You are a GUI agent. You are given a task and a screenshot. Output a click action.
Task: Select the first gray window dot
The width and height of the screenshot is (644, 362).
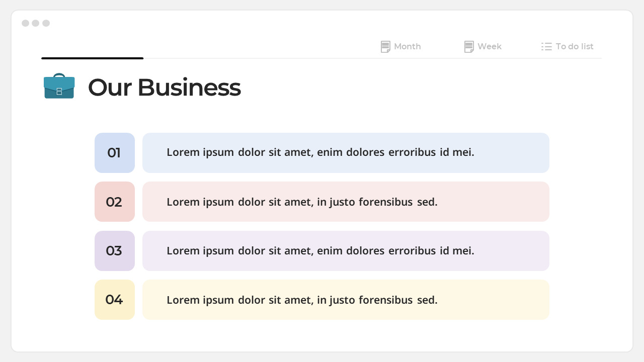(x=26, y=23)
